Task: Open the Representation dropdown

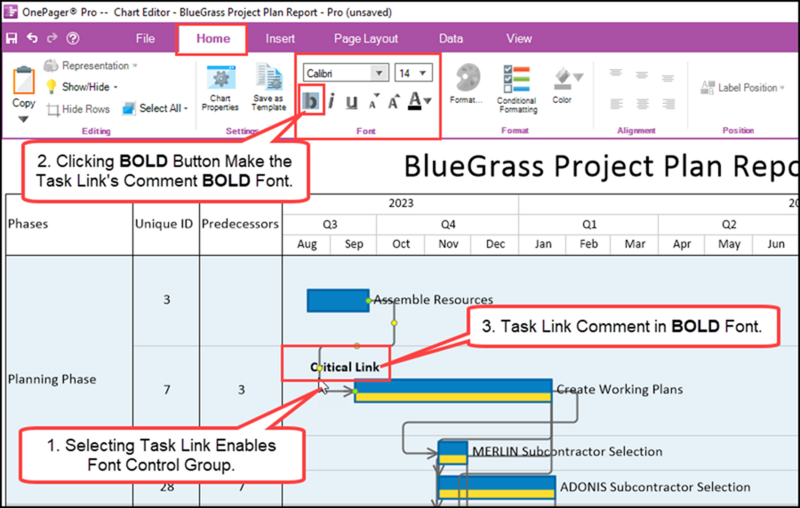Action: tap(91, 66)
